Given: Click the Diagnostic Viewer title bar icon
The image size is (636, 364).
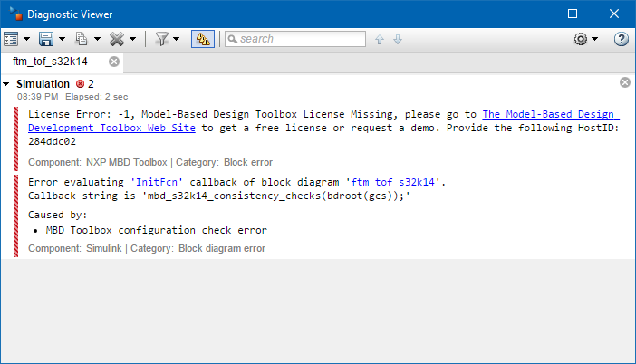Looking at the screenshot, I should pos(15,14).
